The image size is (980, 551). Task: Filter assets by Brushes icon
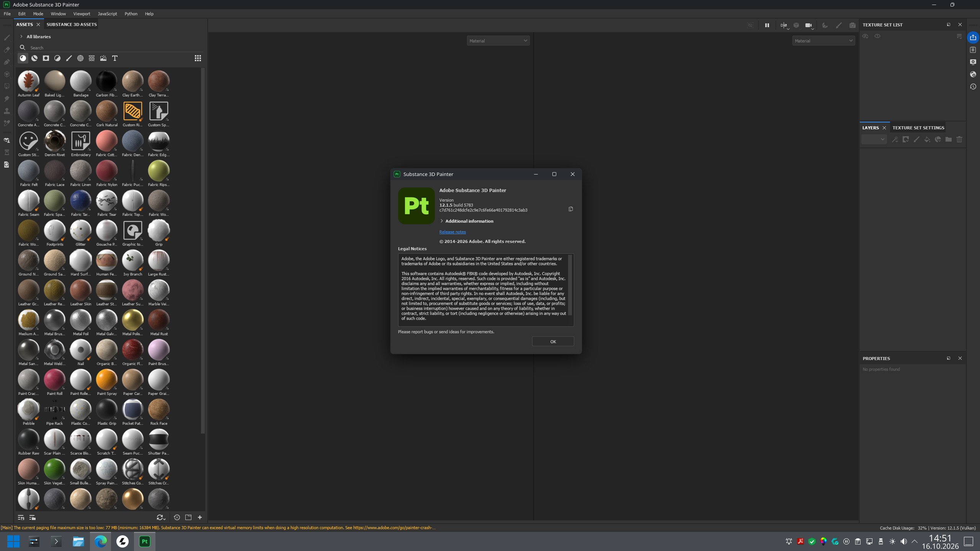69,58
